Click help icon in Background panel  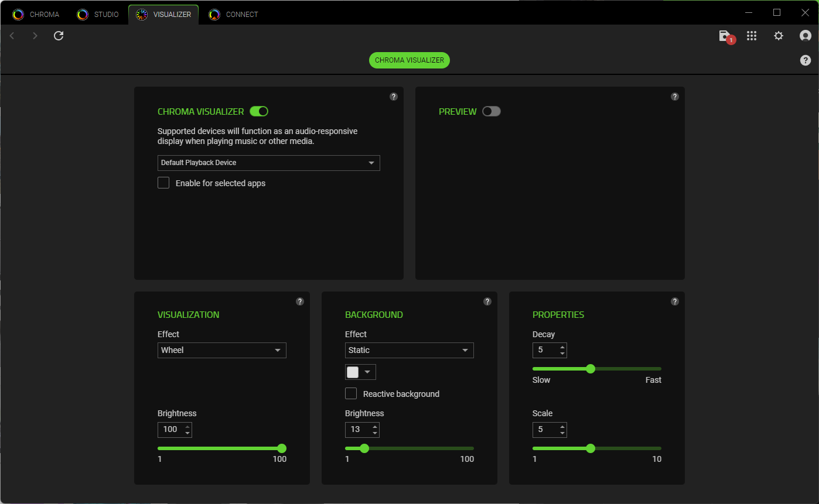487,301
